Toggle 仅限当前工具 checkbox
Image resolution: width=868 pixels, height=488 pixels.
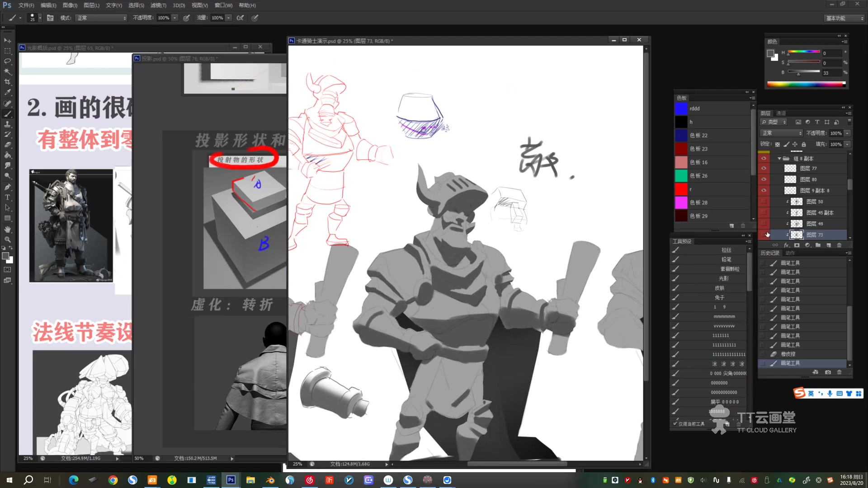(x=675, y=424)
